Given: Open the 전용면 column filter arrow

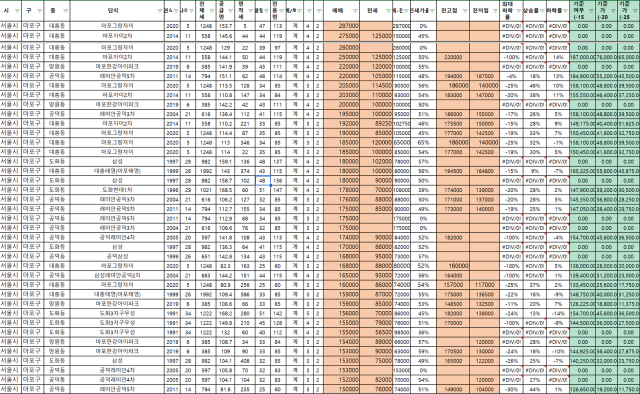Looking at the screenshot, I should coord(282,11).
